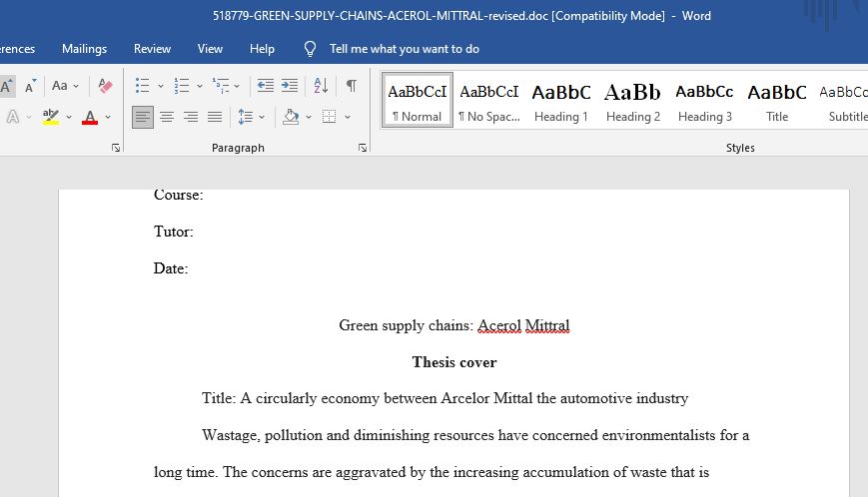Click the Shrink Font icon
868x497 pixels.
click(30, 86)
